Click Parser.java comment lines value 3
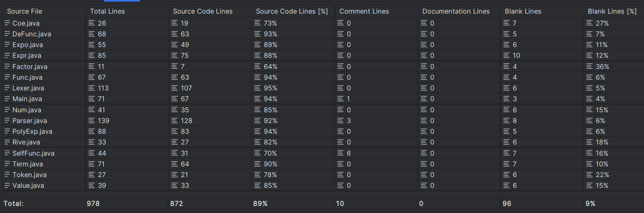 (x=349, y=121)
